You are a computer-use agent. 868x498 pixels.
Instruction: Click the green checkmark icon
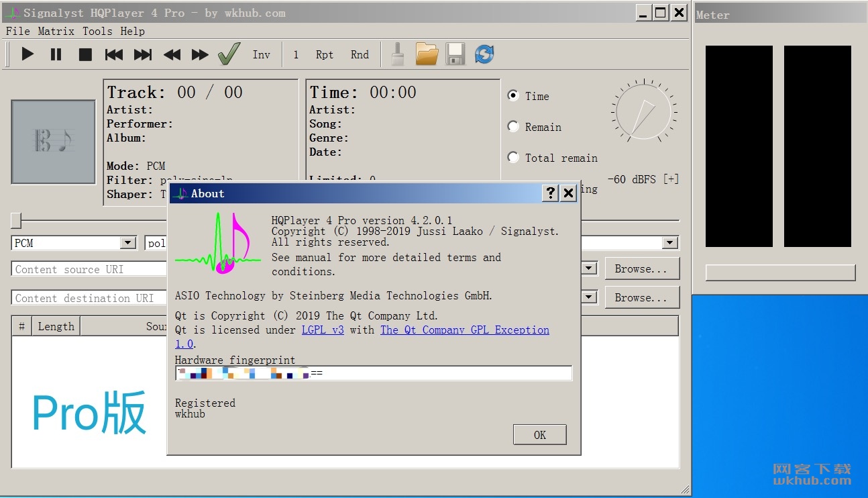click(x=229, y=54)
